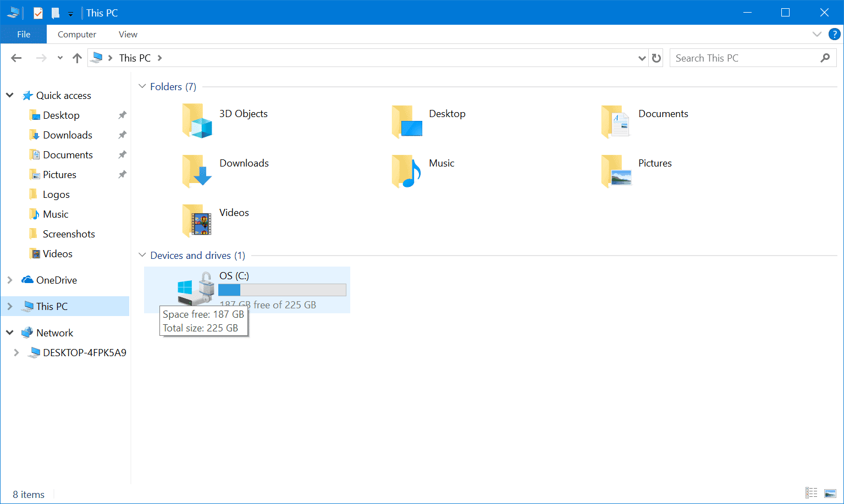Open the address bar history dropdown
Viewport: 844px width, 504px height.
click(x=642, y=57)
